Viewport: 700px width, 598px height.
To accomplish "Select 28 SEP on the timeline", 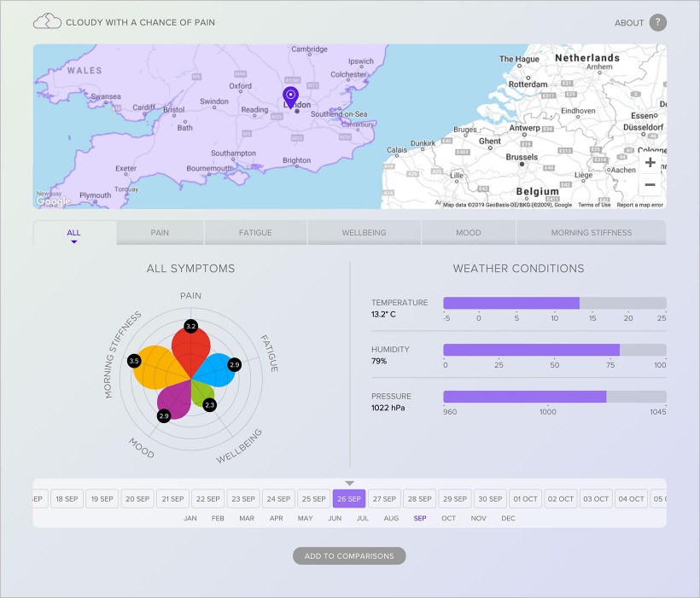I will [x=420, y=499].
